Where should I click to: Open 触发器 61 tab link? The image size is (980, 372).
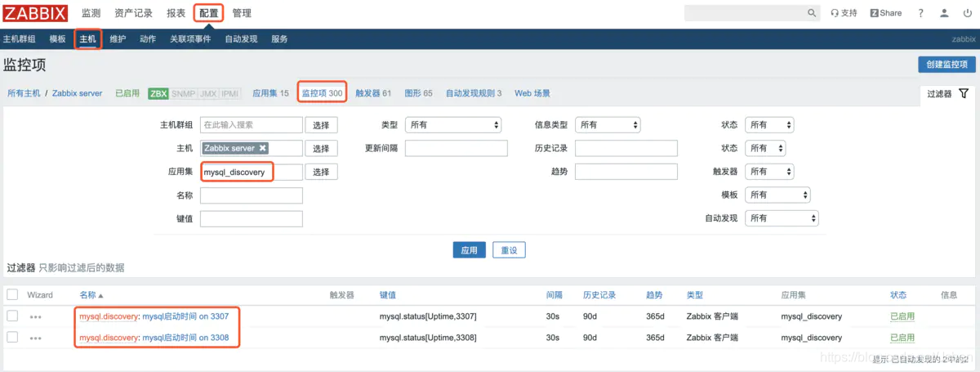coord(373,93)
